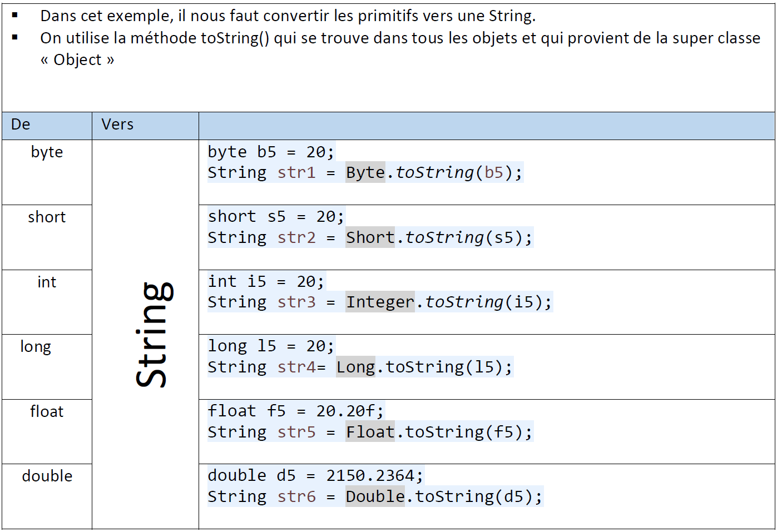Select the "double" cell in first column
Screen dimensions: 777x532
pos(47,476)
